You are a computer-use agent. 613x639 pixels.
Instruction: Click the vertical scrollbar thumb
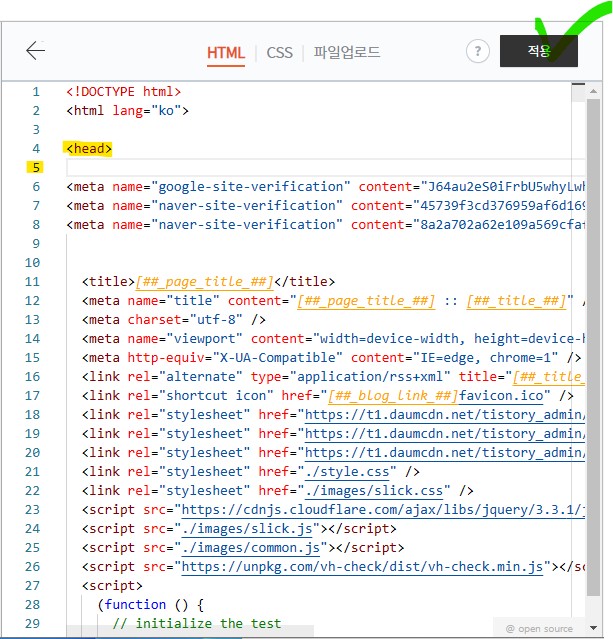pyautogui.click(x=593, y=346)
